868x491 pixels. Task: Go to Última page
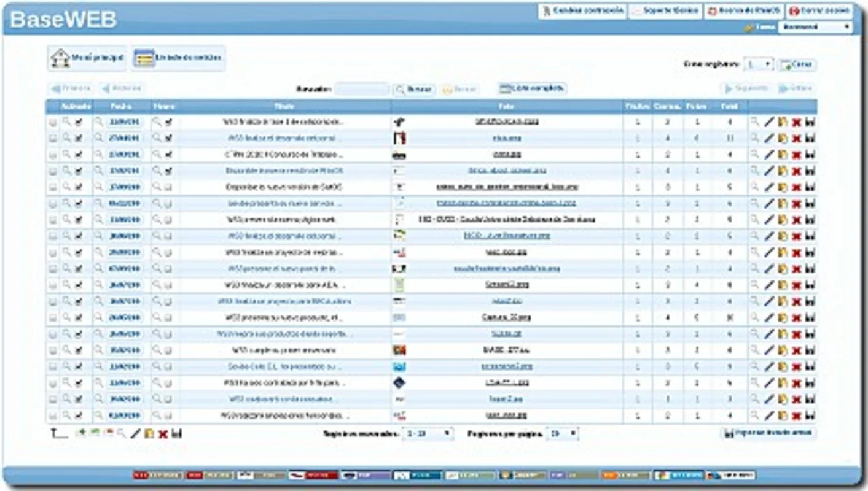[x=796, y=88]
